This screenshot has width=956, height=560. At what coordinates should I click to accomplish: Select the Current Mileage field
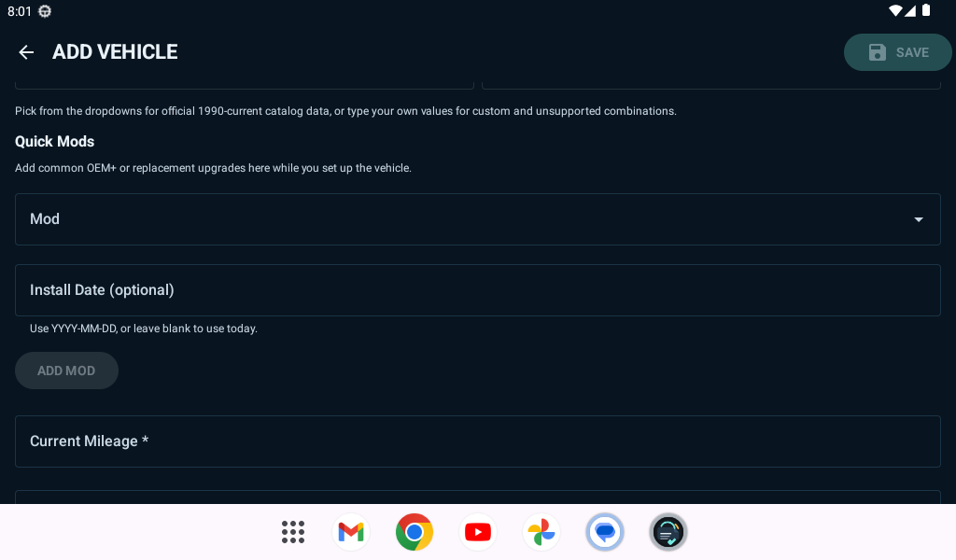tap(478, 441)
